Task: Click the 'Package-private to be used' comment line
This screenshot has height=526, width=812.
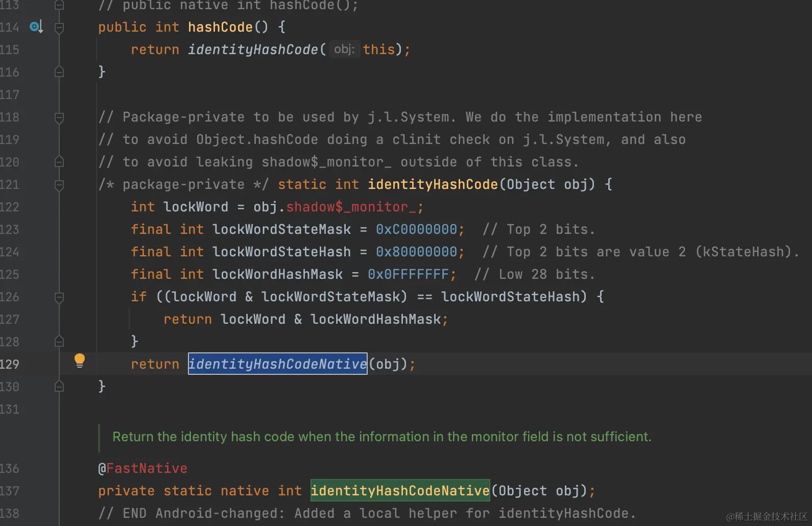Action: click(400, 117)
